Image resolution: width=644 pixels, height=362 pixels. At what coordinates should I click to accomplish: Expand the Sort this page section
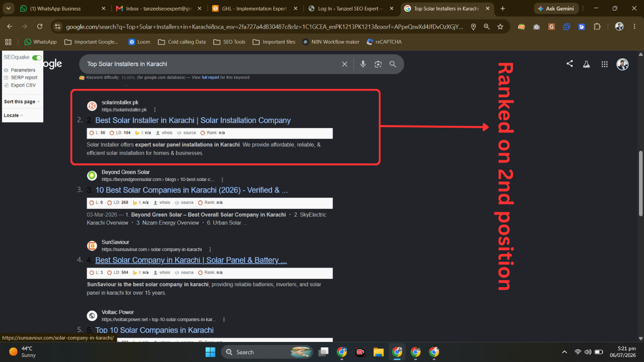click(x=22, y=102)
